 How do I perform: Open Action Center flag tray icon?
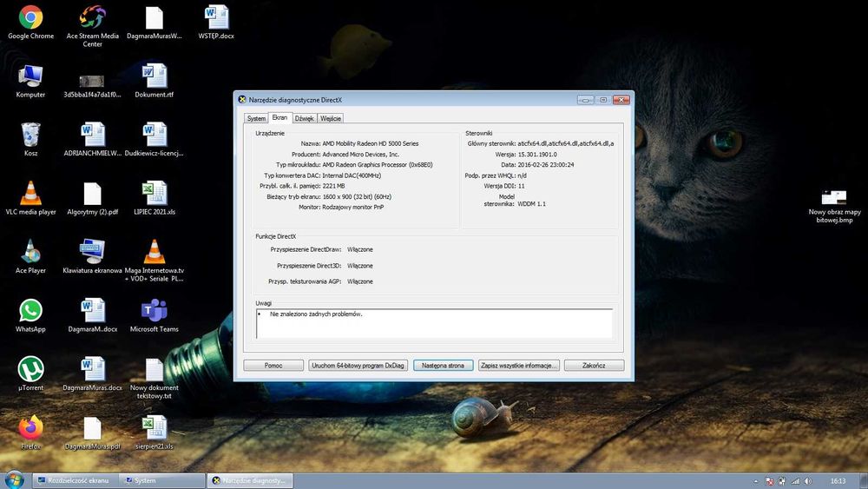(769, 481)
